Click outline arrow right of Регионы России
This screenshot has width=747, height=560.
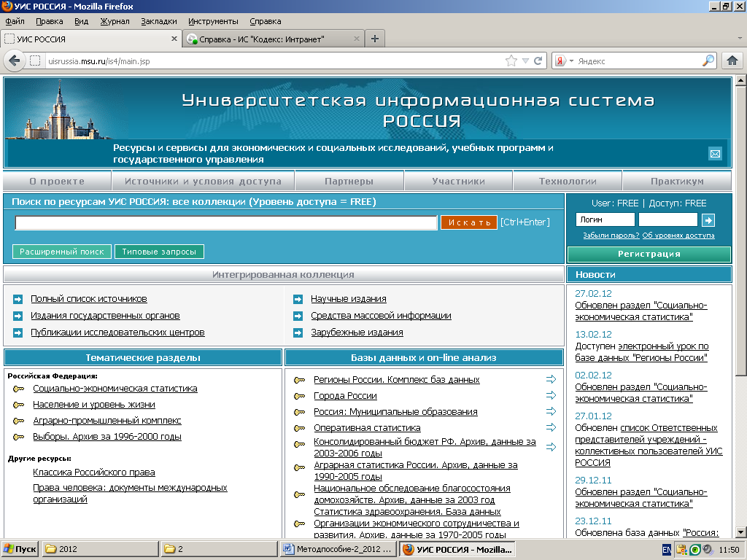point(551,379)
